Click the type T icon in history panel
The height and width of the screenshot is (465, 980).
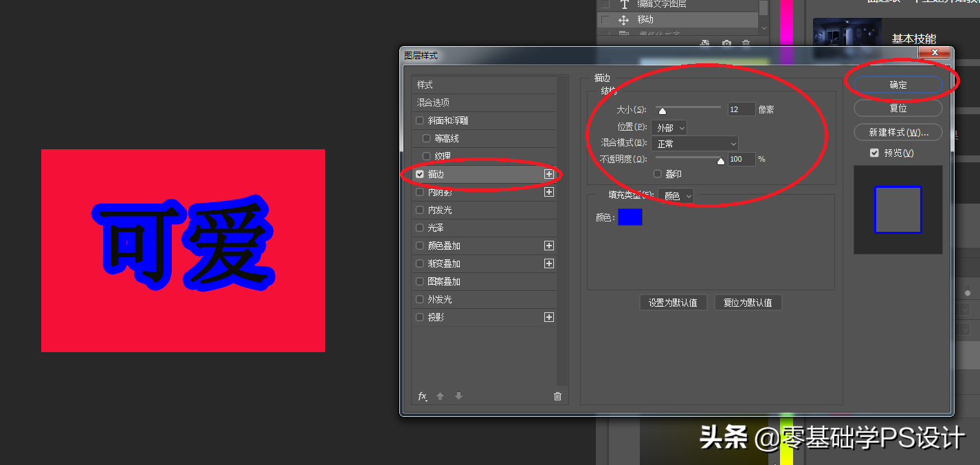click(x=624, y=3)
